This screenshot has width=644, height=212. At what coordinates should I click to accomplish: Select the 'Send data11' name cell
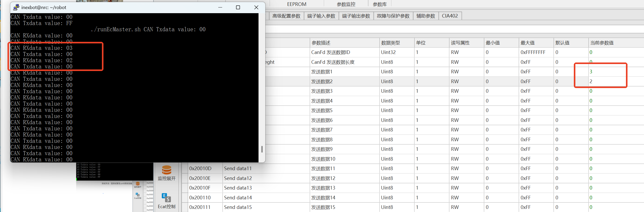pos(266,168)
